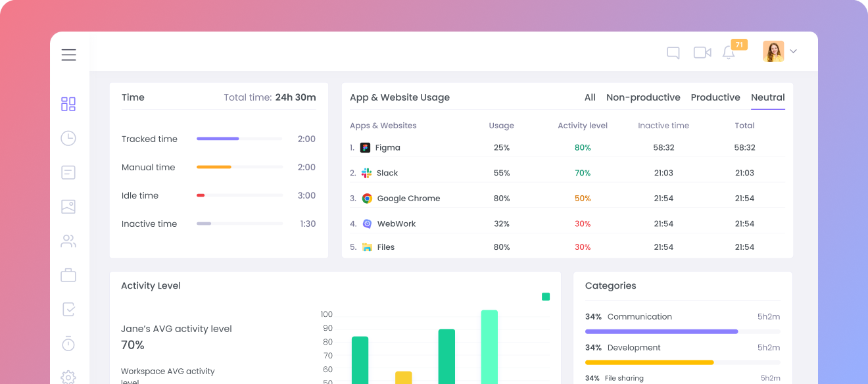The image size is (868, 384).
Task: Click the Figma app icon
Action: point(366,147)
